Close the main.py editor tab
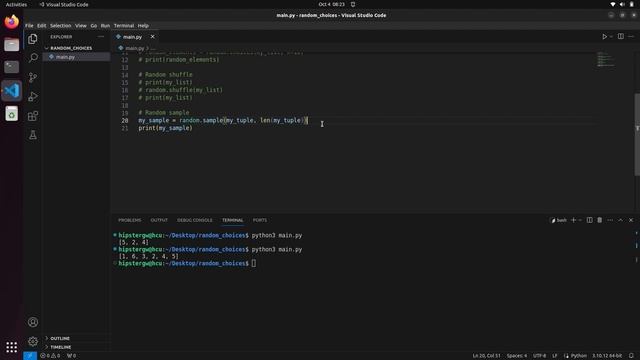This screenshot has height=360, width=640. tap(152, 37)
